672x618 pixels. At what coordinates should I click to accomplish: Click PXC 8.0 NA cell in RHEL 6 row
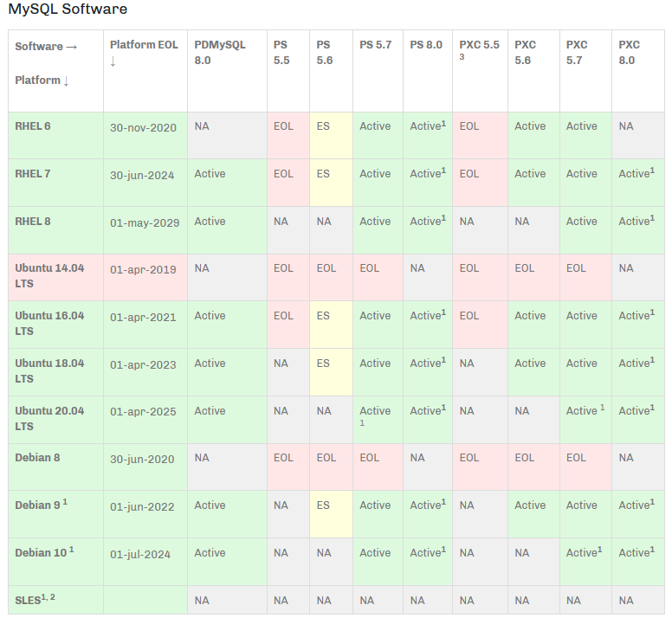(x=638, y=136)
